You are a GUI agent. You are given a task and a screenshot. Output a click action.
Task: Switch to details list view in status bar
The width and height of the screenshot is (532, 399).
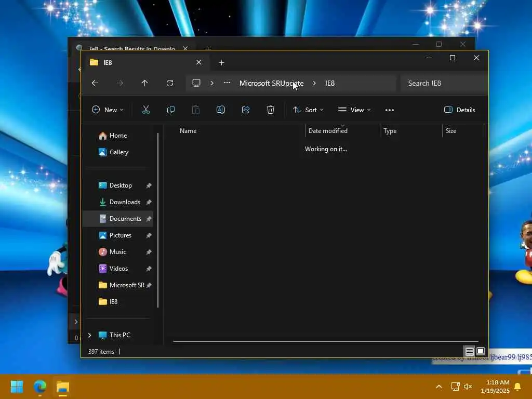point(469,352)
